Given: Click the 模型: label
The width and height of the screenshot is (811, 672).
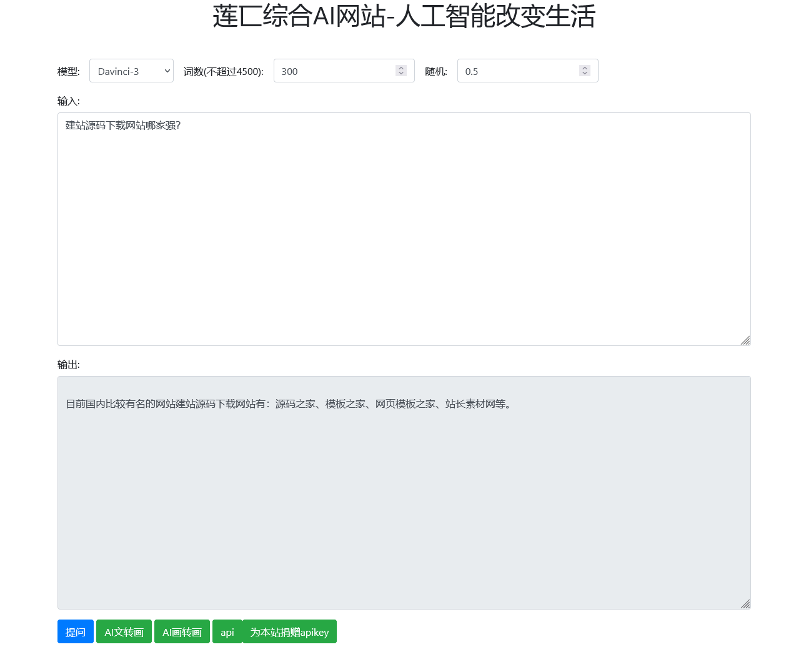Looking at the screenshot, I should pyautogui.click(x=69, y=72).
